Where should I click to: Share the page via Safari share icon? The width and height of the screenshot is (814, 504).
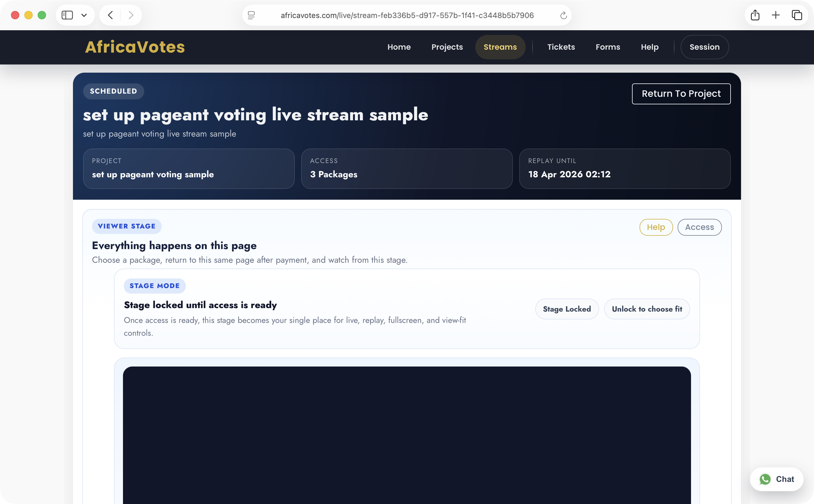click(755, 15)
